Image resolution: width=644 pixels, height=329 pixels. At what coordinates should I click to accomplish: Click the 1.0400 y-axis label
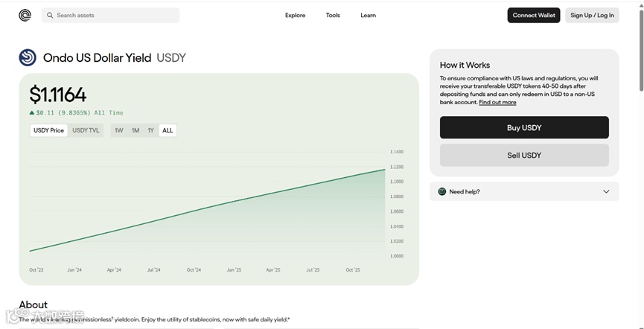click(x=397, y=226)
